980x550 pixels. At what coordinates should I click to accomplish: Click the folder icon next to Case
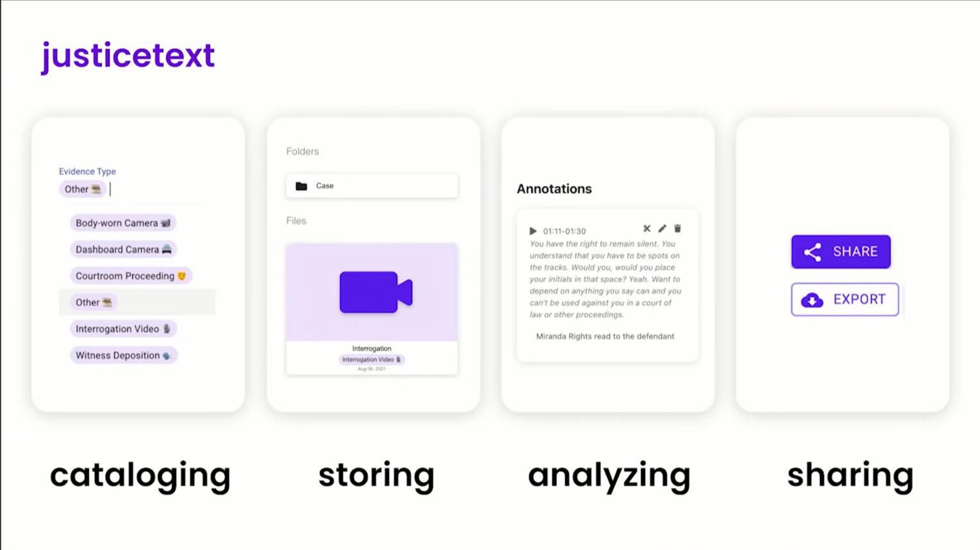[x=301, y=185]
